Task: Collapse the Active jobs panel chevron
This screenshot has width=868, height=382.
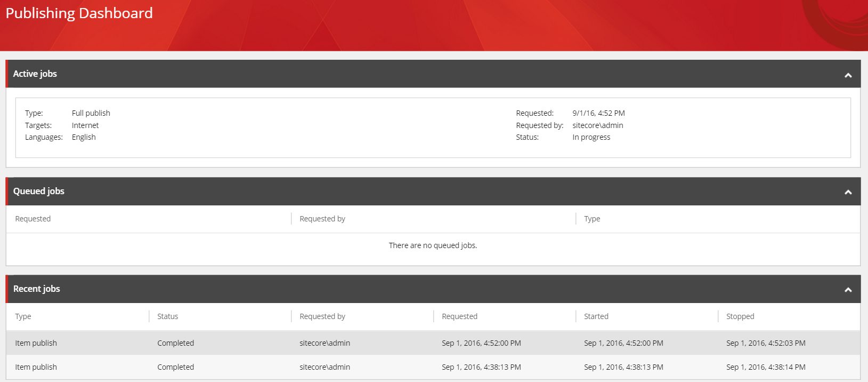Action: point(848,75)
